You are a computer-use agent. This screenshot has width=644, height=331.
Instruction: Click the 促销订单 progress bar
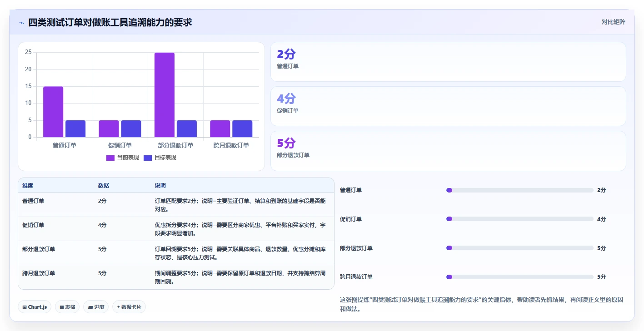click(520, 219)
